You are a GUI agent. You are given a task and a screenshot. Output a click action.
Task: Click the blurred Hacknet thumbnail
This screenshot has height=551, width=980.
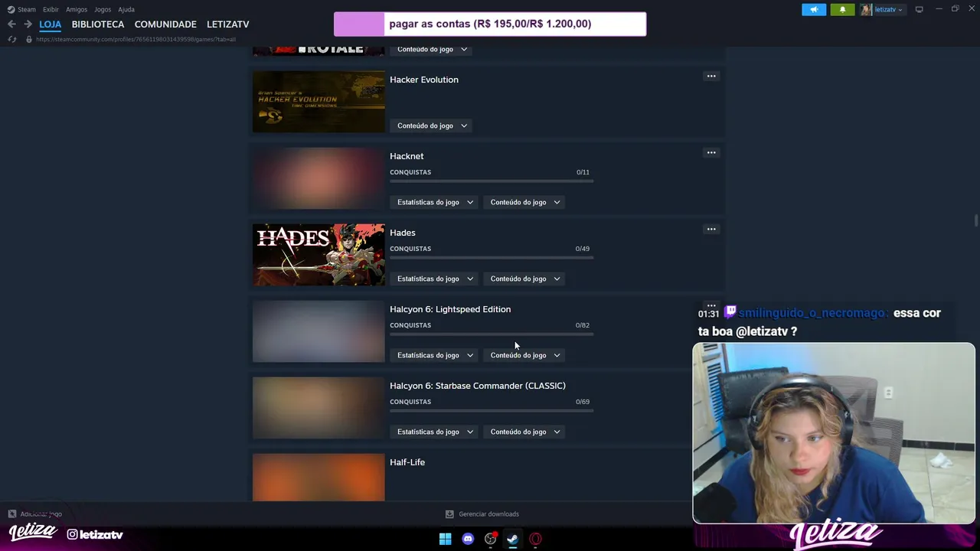tap(318, 178)
